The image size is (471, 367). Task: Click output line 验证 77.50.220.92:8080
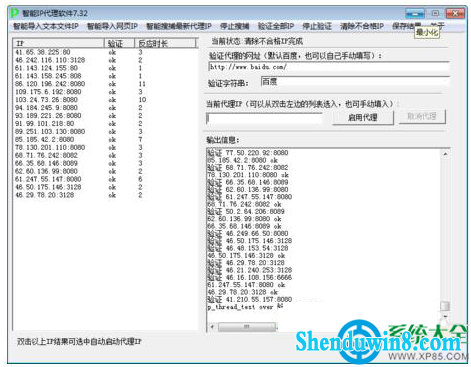[x=248, y=153]
